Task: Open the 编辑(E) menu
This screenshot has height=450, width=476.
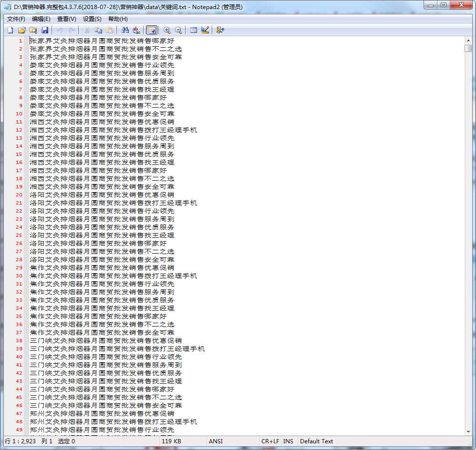Action: [x=41, y=19]
